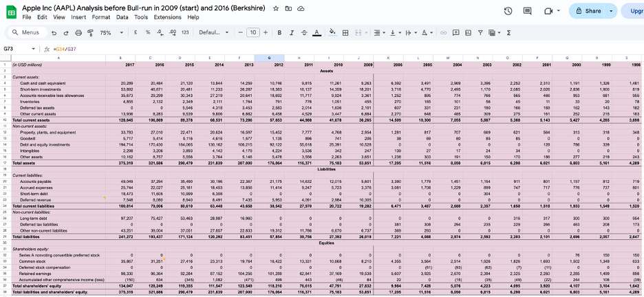
Task: Toggle the filter on the sheet
Action: click(x=480, y=32)
